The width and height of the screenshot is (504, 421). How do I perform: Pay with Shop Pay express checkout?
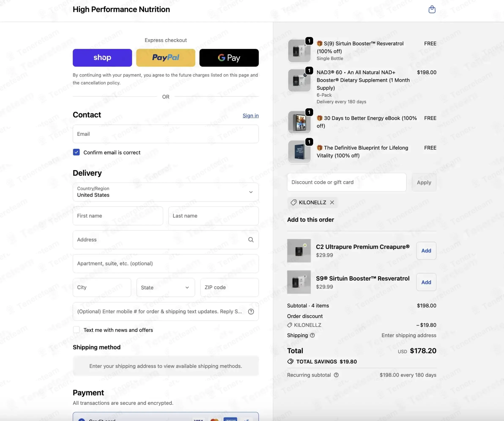(x=102, y=58)
